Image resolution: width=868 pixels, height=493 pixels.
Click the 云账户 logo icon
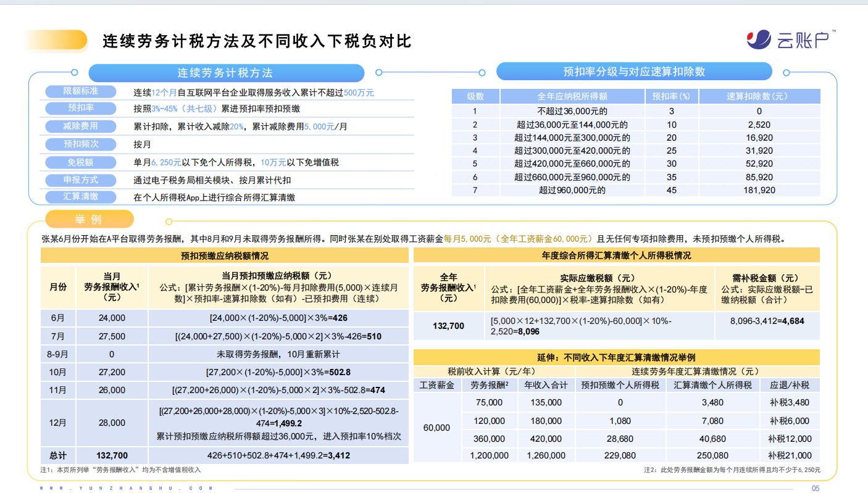759,39
